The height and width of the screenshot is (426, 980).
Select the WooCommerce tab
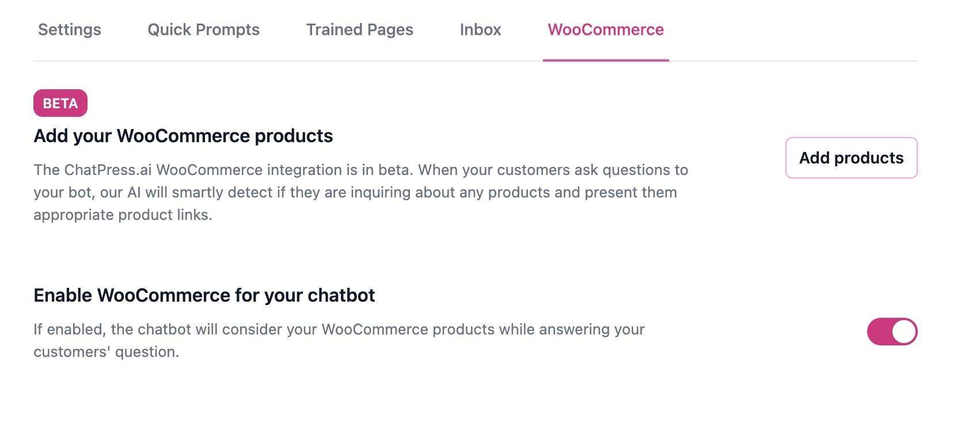click(x=605, y=30)
